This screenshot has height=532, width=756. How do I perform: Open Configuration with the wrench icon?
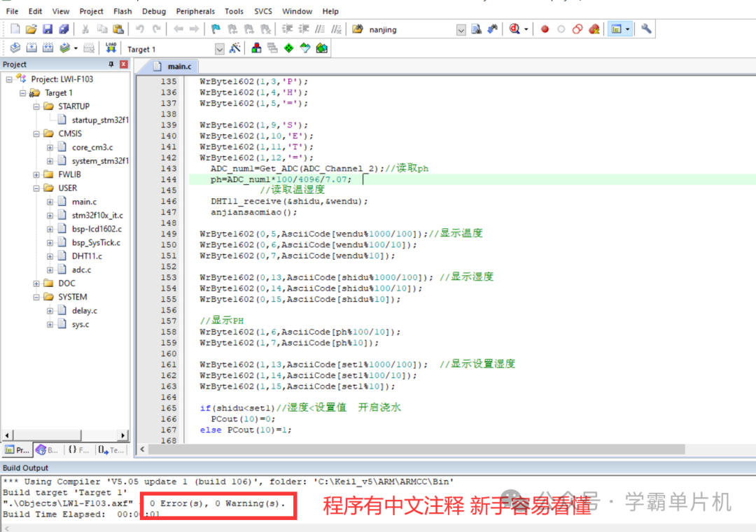pyautogui.click(x=647, y=29)
